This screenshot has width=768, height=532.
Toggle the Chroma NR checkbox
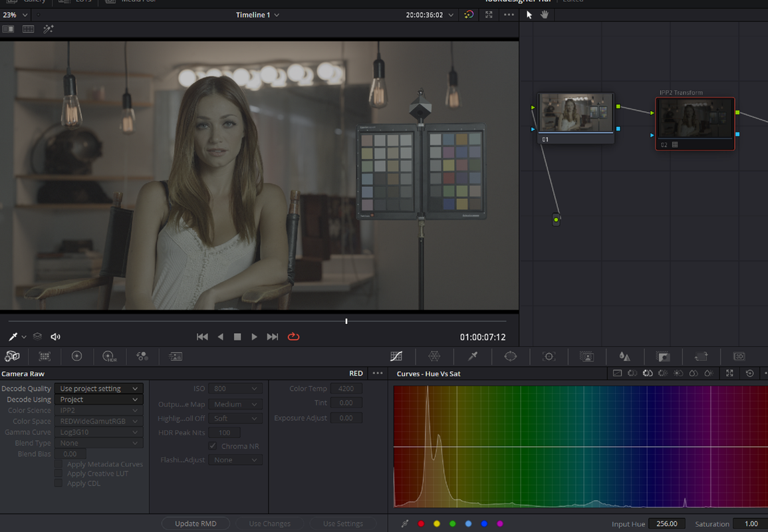213,446
